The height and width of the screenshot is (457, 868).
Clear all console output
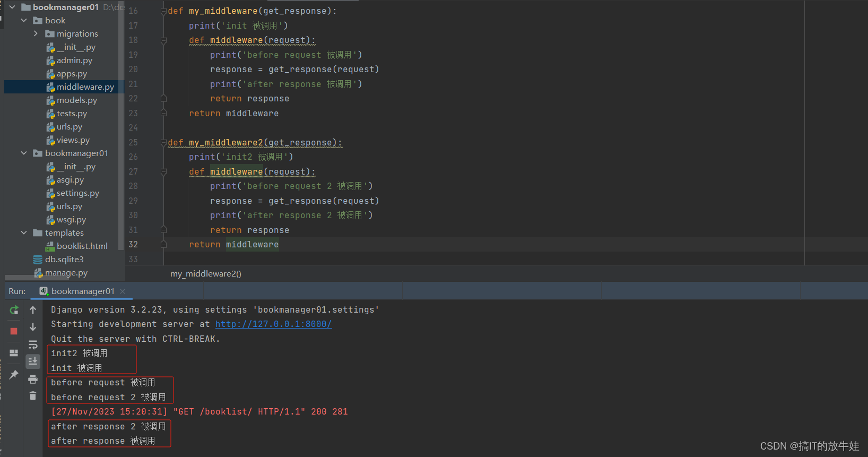(x=33, y=396)
